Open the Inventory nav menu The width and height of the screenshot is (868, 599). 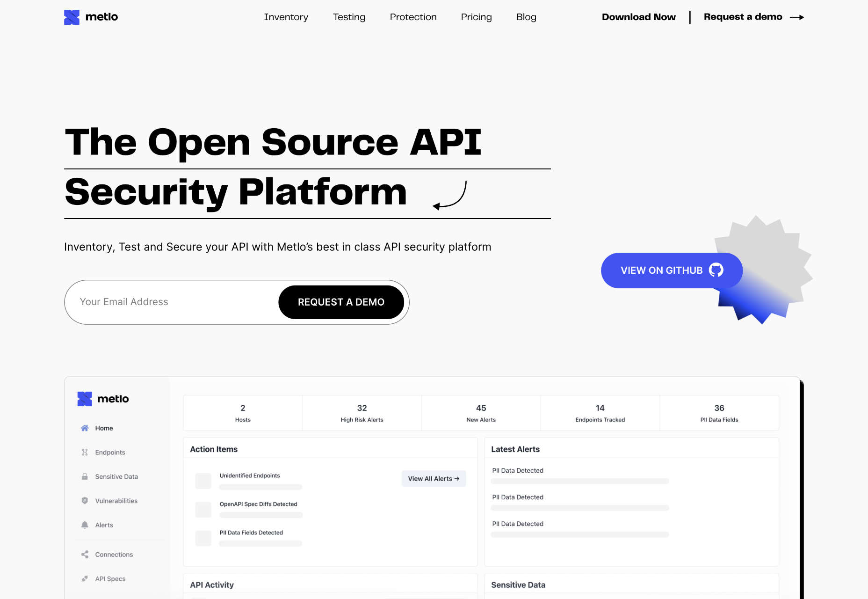[286, 17]
